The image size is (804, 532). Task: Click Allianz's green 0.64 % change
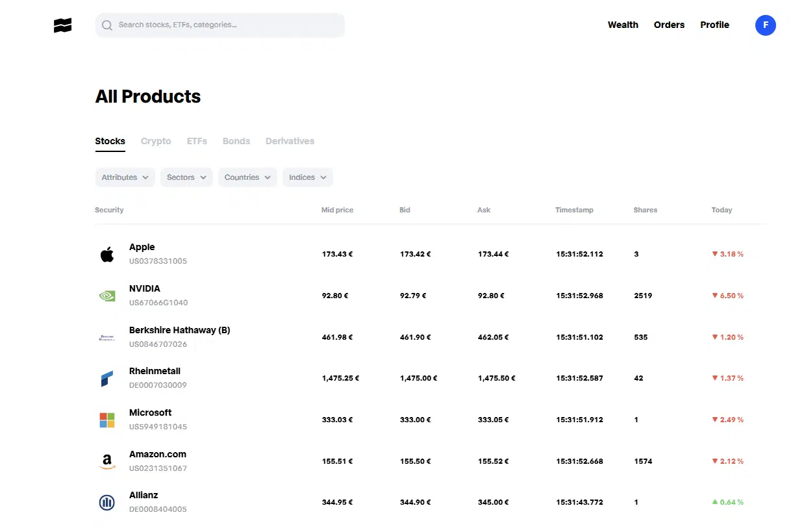point(727,502)
